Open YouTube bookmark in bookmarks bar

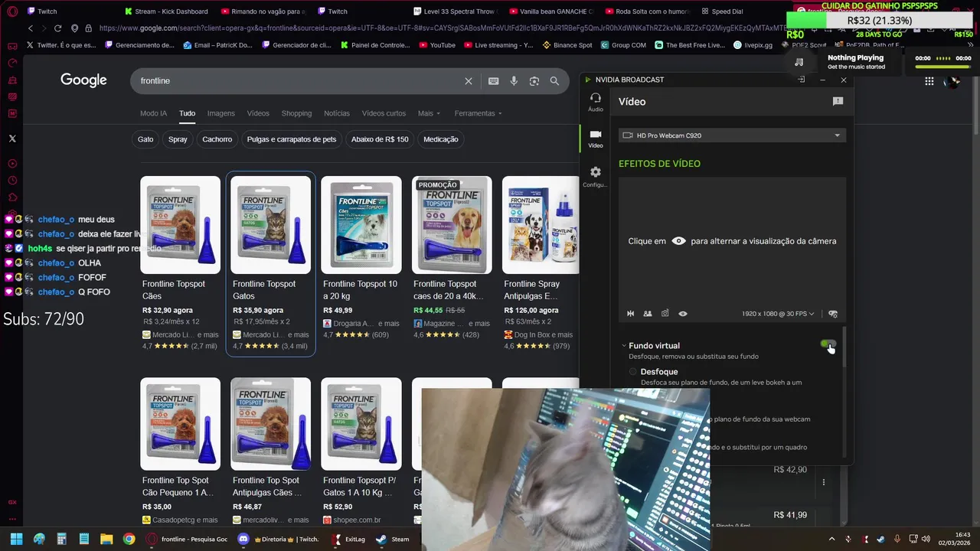point(437,45)
